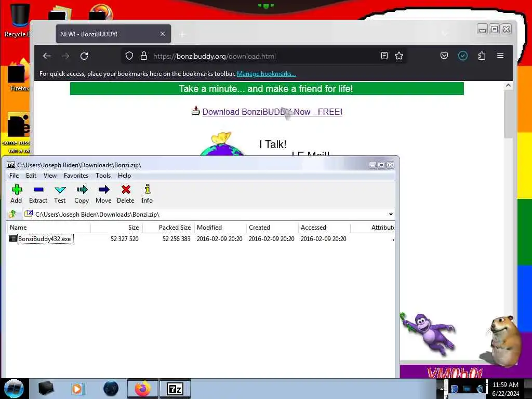Extract the archive with the Extract button
Screen dimensions: 532x399
tap(38, 194)
